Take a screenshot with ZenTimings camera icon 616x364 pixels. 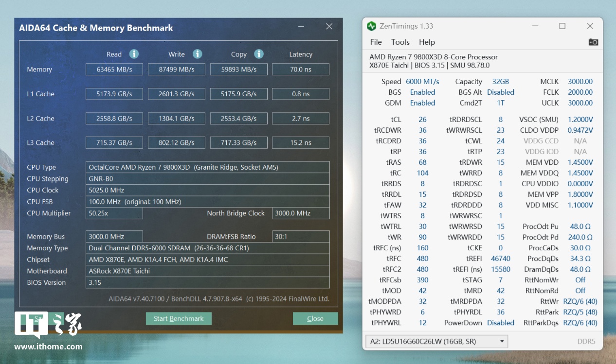(593, 42)
